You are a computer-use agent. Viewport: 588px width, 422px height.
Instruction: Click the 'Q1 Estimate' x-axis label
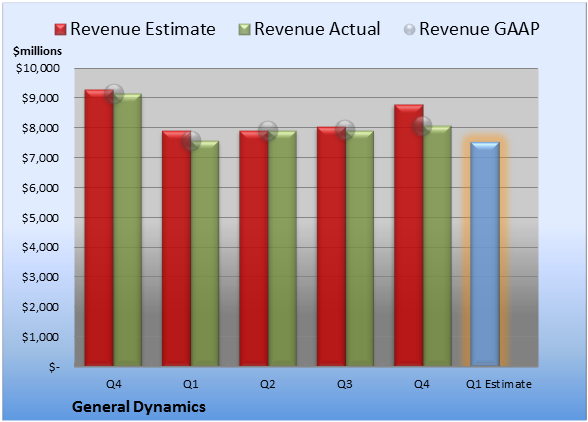pos(499,384)
